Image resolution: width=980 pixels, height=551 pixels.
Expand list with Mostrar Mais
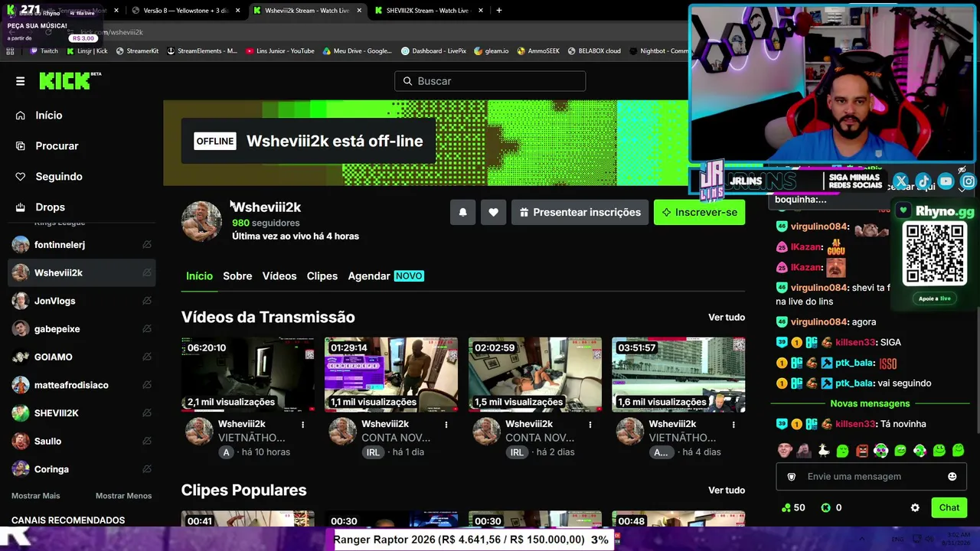[36, 496]
